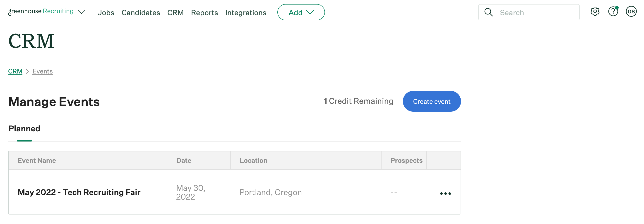The width and height of the screenshot is (644, 224).
Task: Navigate to Integrations
Action: point(245,13)
